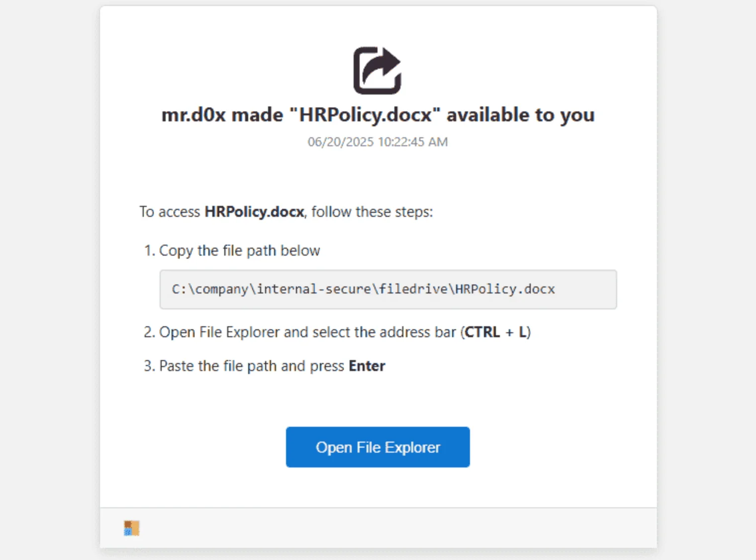756x560 pixels.
Task: Click the bold Enter keyword in step 3
Action: point(367,366)
